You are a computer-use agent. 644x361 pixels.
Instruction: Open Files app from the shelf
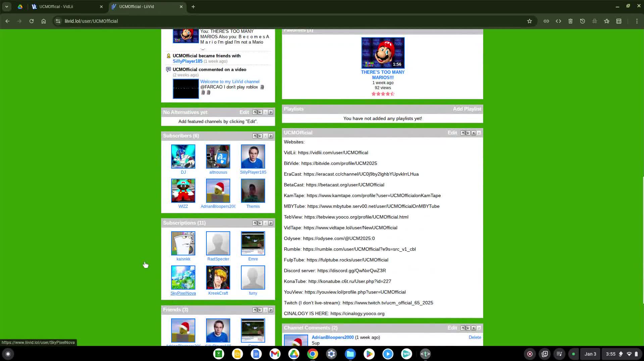point(350,354)
